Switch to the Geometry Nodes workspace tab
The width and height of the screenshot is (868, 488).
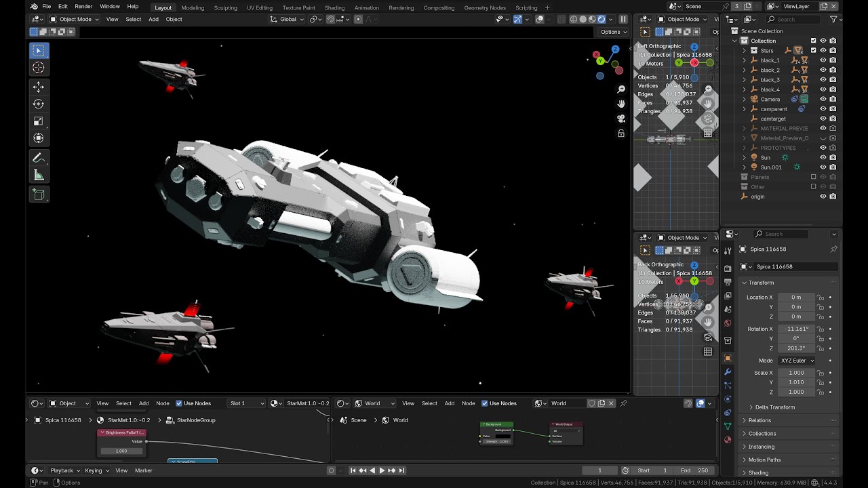click(485, 7)
